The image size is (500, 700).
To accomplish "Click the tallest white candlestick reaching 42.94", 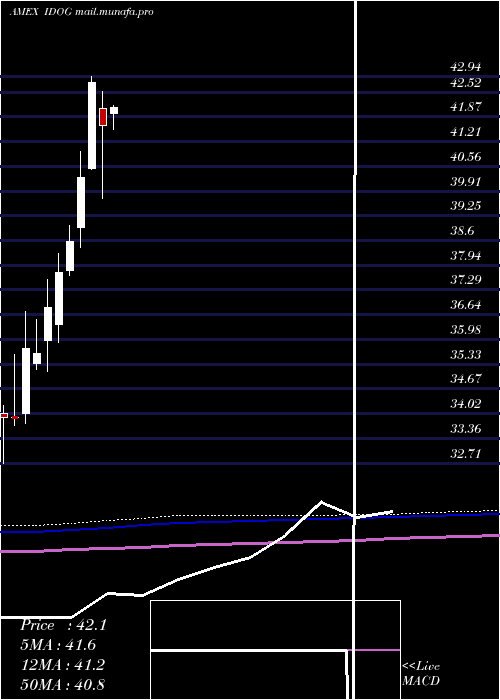I will click(x=92, y=126).
